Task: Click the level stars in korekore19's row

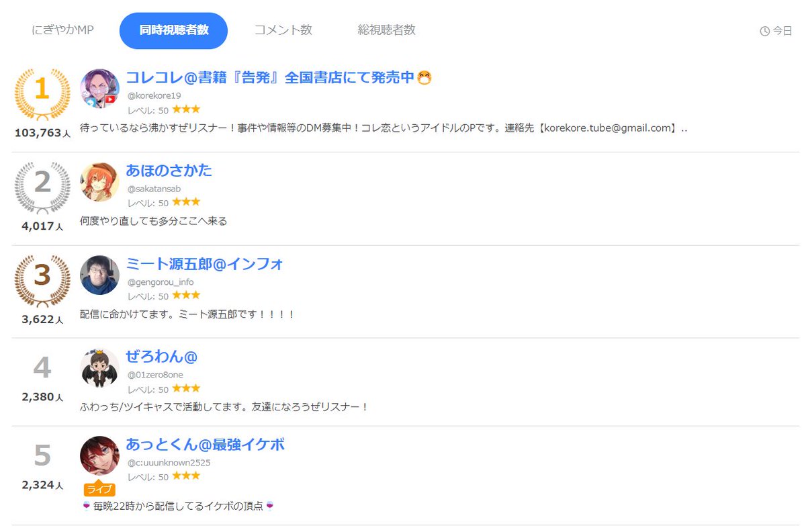Action: coord(186,109)
